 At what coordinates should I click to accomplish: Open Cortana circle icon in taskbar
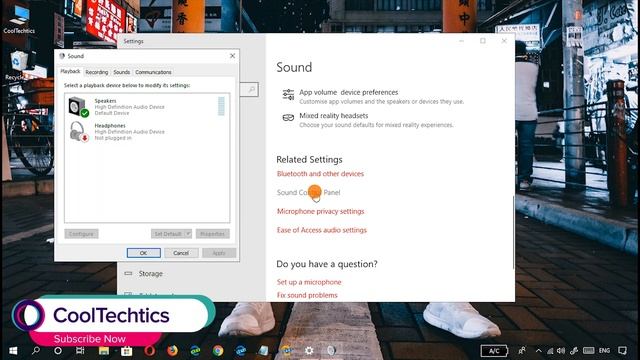[x=58, y=351]
